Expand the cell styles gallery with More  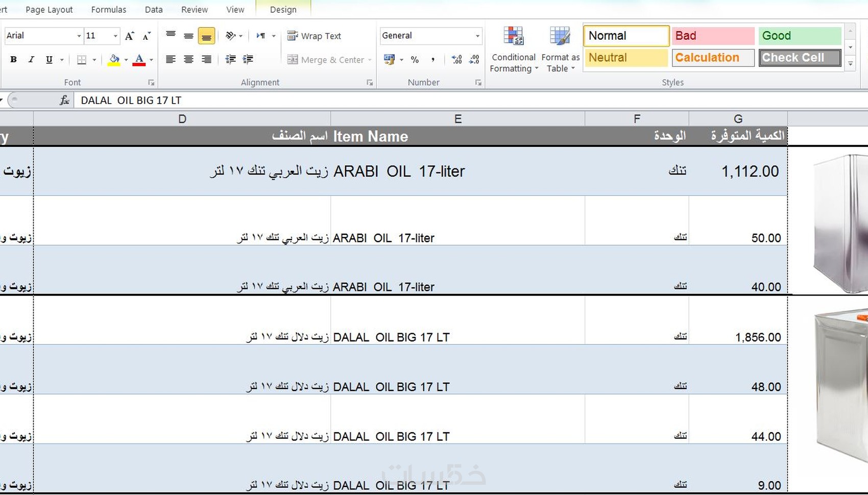point(850,64)
